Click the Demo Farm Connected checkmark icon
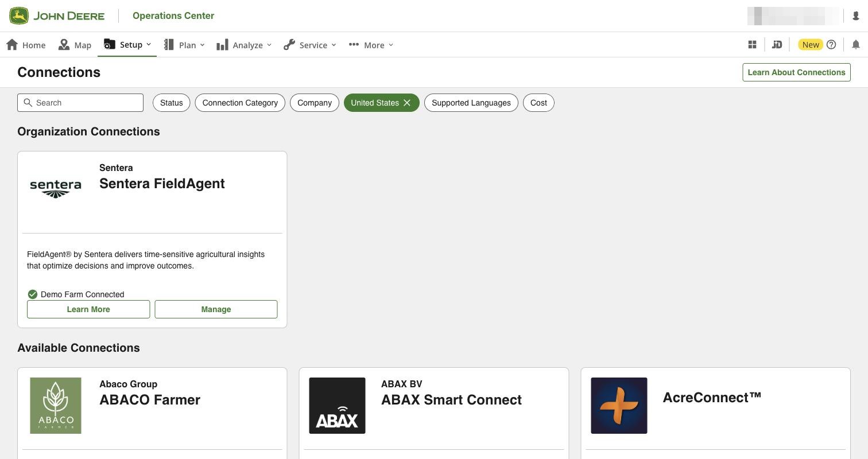This screenshot has height=459, width=868. [x=33, y=294]
